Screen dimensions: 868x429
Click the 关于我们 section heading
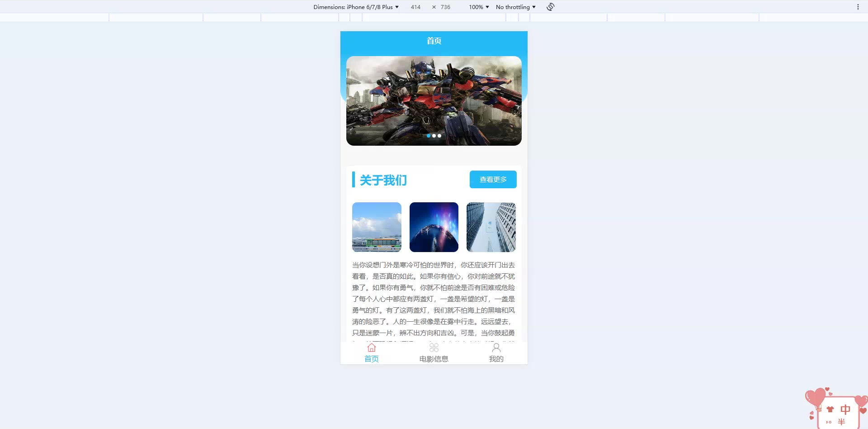[383, 180]
